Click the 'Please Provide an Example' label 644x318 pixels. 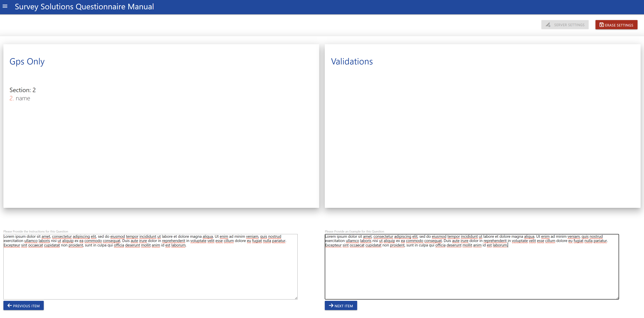(x=354, y=231)
